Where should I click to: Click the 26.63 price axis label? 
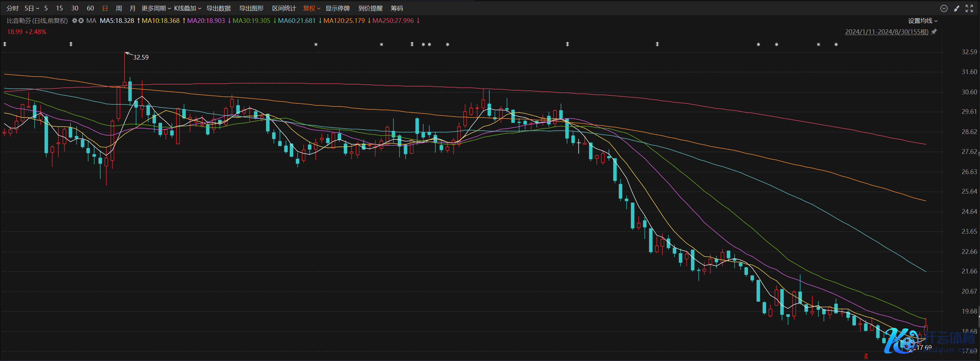point(969,172)
